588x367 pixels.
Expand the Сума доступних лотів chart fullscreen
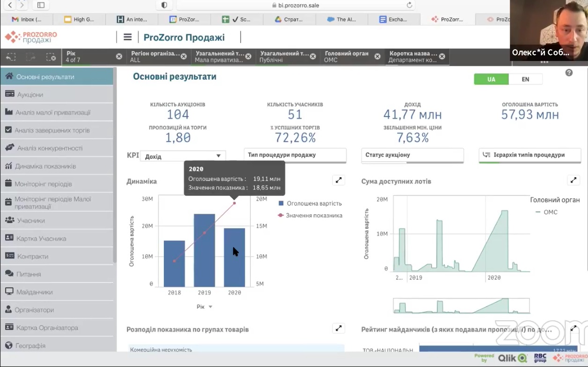click(x=573, y=180)
